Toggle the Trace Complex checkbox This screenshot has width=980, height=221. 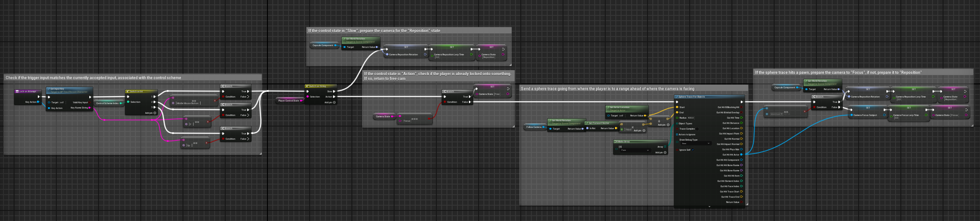697,129
